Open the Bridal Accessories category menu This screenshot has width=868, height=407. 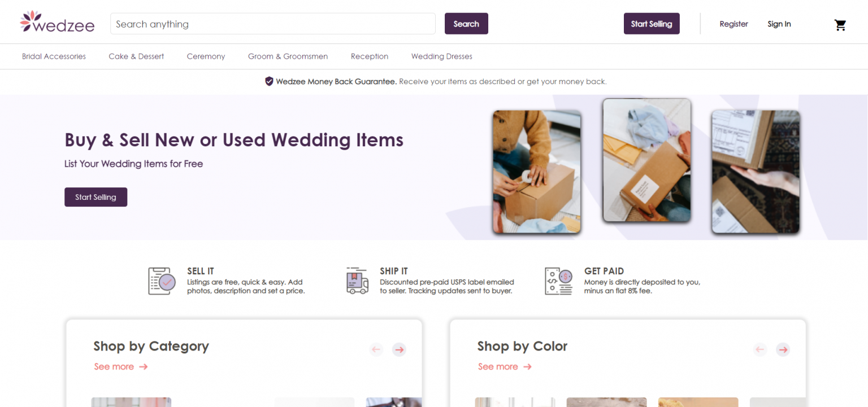coord(54,56)
